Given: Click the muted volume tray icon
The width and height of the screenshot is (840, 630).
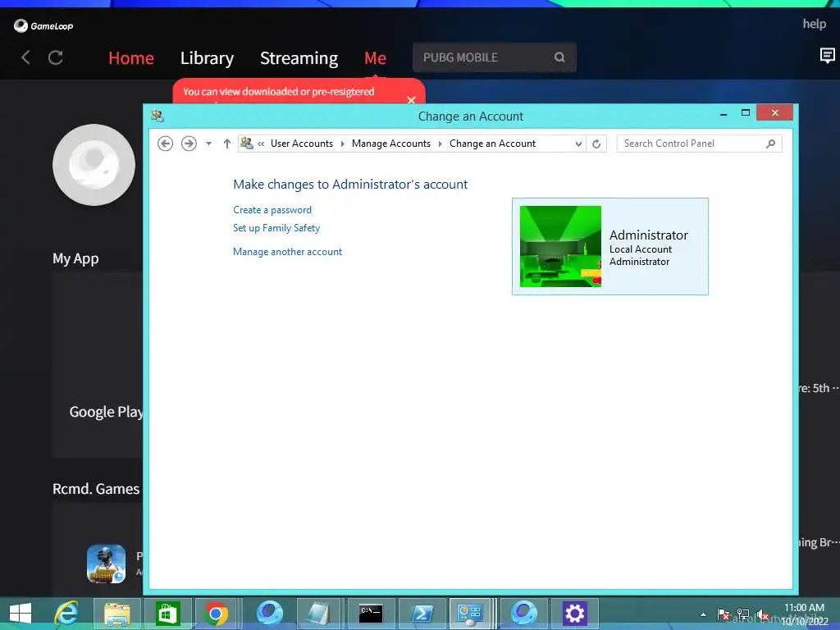Looking at the screenshot, I should pos(763,615).
